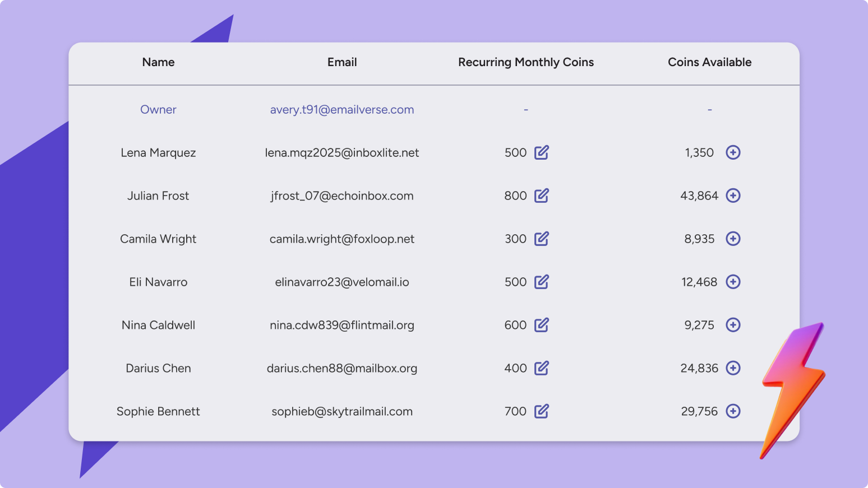Add coins to Julian Frost's 43,864 balance
The height and width of the screenshot is (488, 868).
point(733,196)
